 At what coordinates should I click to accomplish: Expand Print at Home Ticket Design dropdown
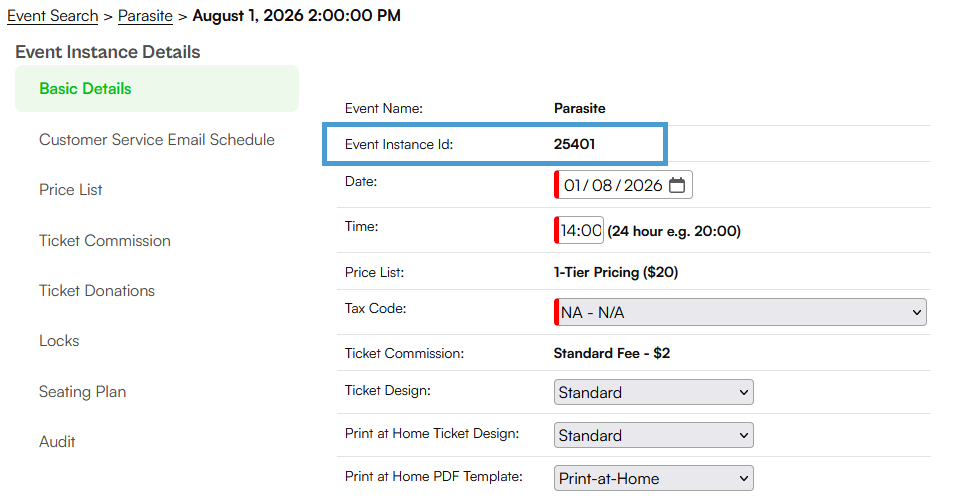pos(653,435)
